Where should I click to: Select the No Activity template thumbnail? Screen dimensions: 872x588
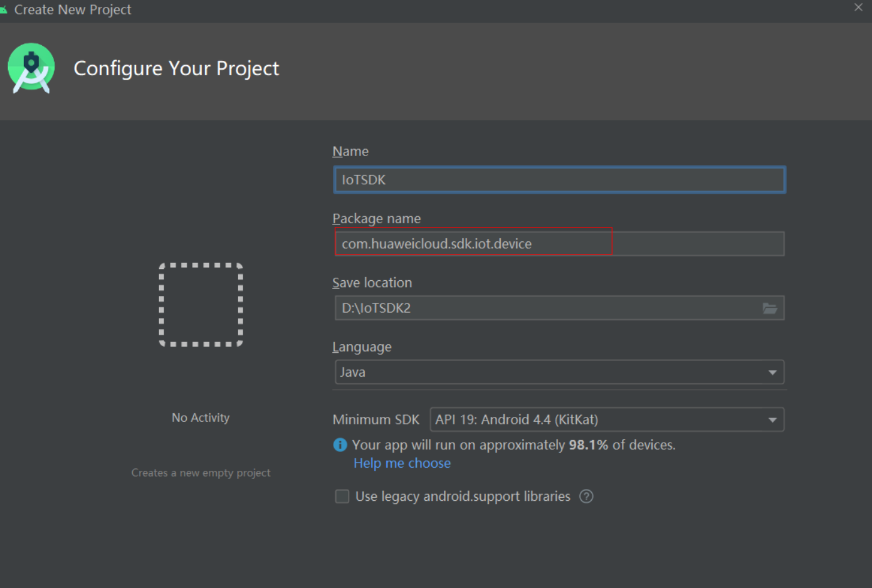[x=201, y=305]
